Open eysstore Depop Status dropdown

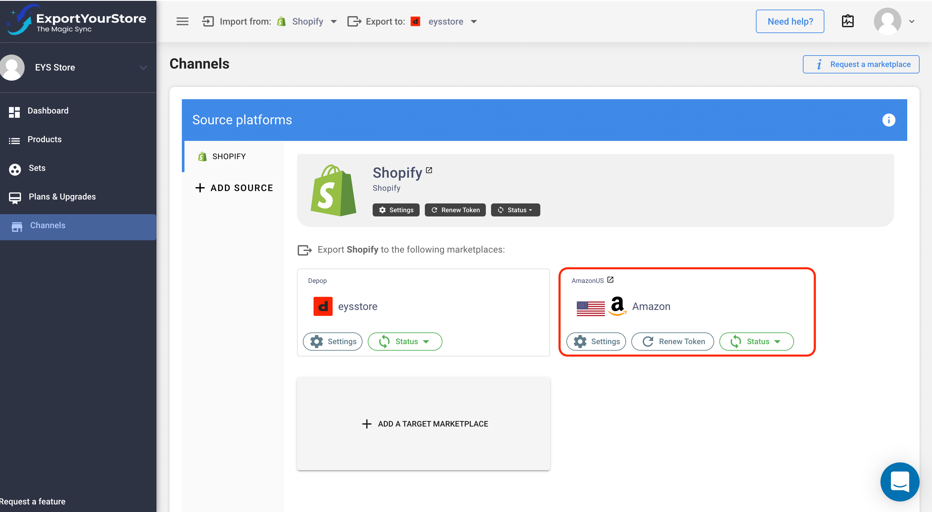tap(405, 341)
